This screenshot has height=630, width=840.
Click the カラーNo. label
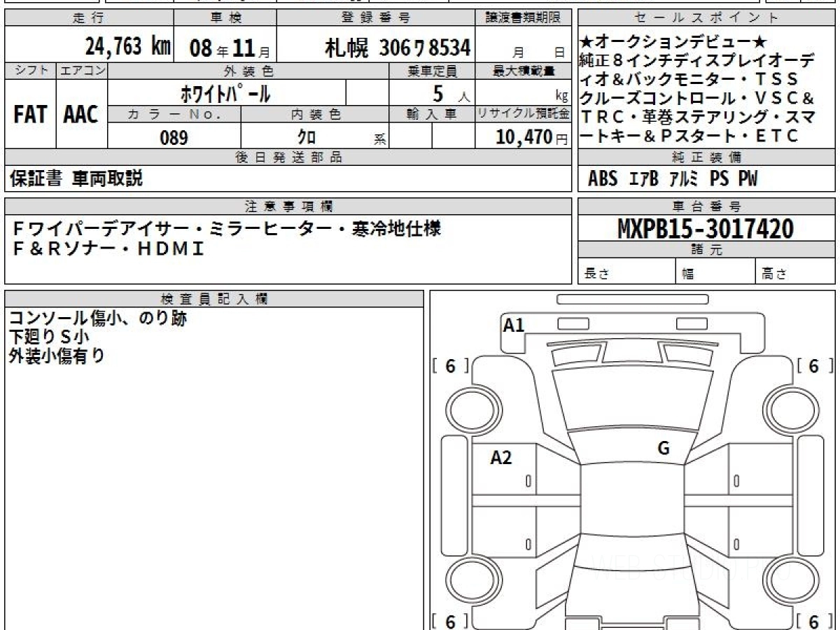174,114
